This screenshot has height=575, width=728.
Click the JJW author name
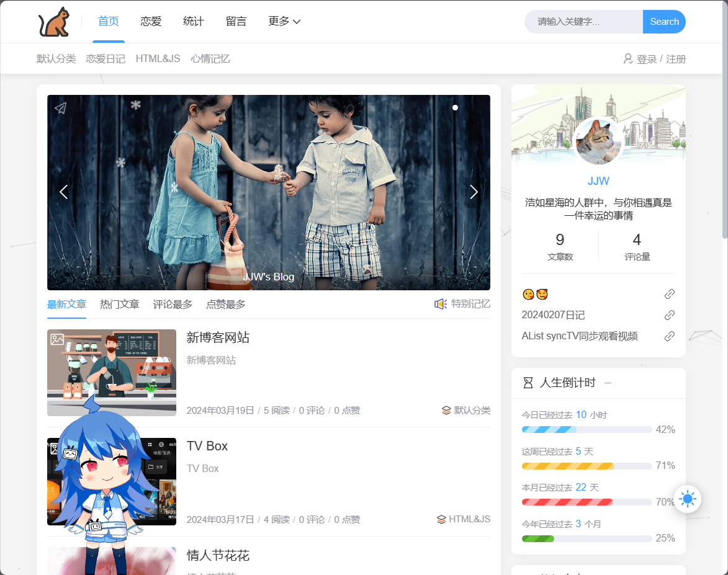598,181
